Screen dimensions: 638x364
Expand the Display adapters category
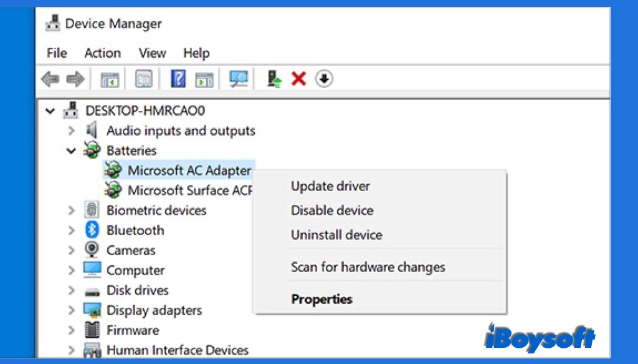click(72, 310)
